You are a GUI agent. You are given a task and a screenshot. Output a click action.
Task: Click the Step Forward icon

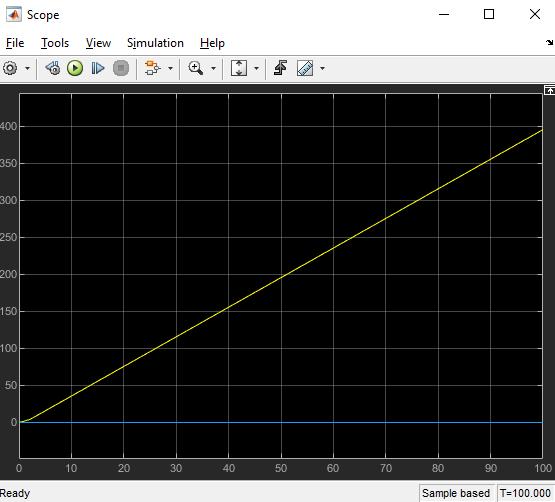pyautogui.click(x=98, y=68)
